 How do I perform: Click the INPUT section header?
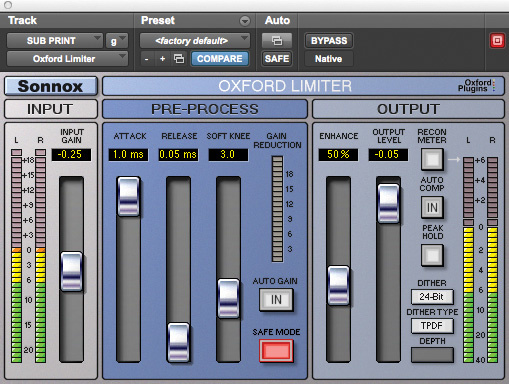51,109
